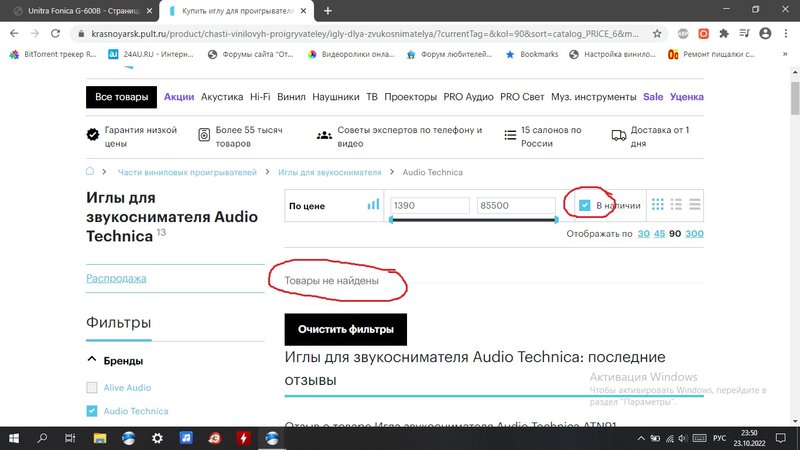Click the volume speaker icon in system tray
The width and height of the screenshot is (800, 450).
point(683,438)
